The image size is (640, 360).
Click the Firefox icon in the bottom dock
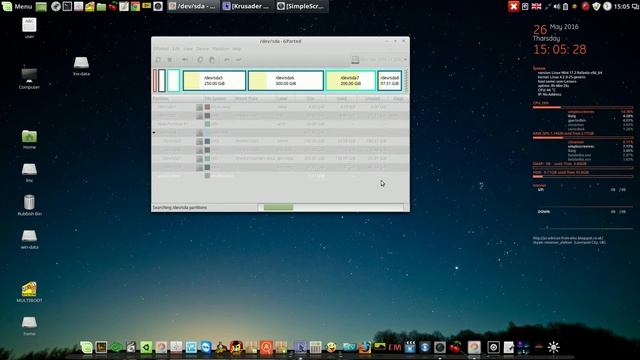364,347
